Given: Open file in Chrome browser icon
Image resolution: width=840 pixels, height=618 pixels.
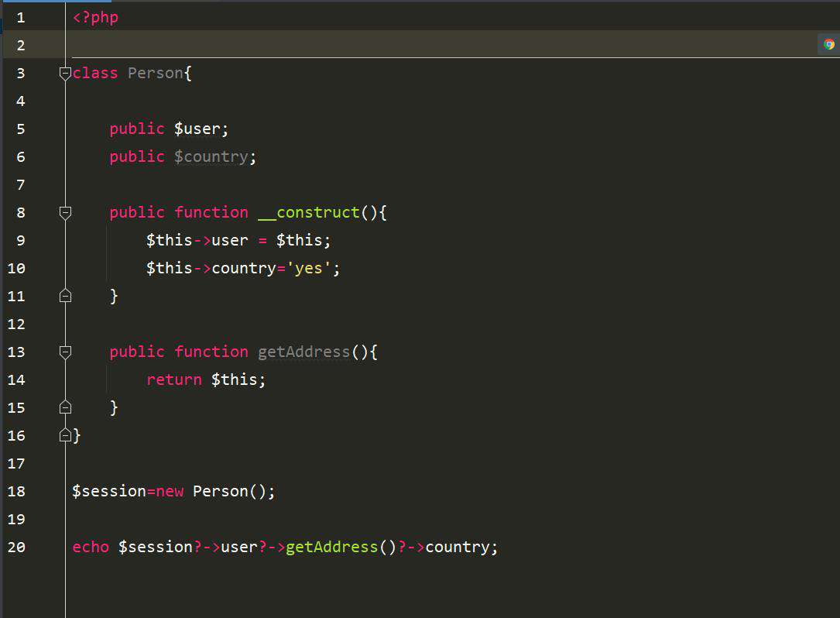Looking at the screenshot, I should point(828,44).
